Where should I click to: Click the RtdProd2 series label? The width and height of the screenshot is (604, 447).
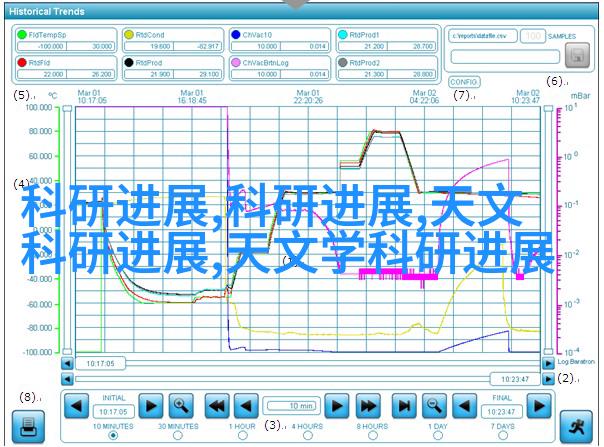(x=364, y=62)
